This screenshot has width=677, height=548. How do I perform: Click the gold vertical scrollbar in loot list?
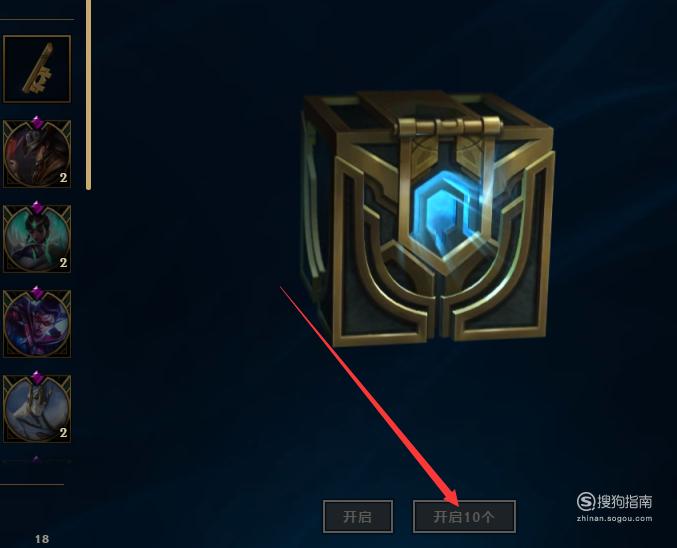[89, 95]
